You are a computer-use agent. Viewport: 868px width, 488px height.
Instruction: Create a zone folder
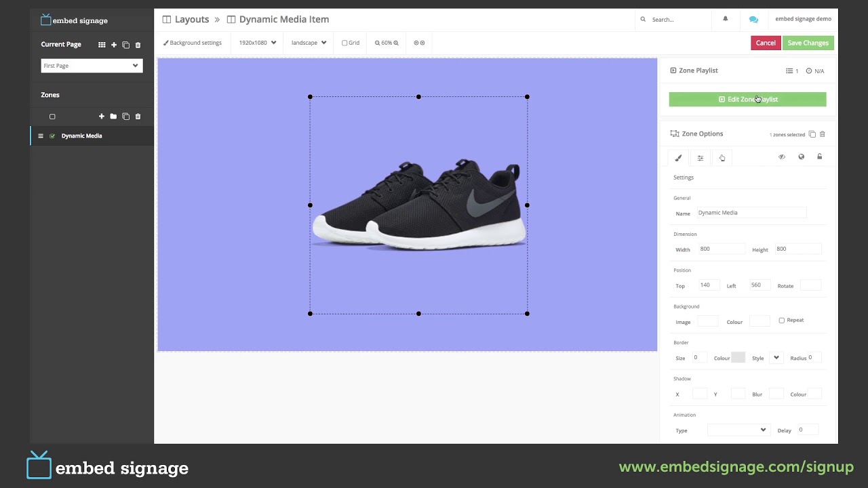click(113, 117)
